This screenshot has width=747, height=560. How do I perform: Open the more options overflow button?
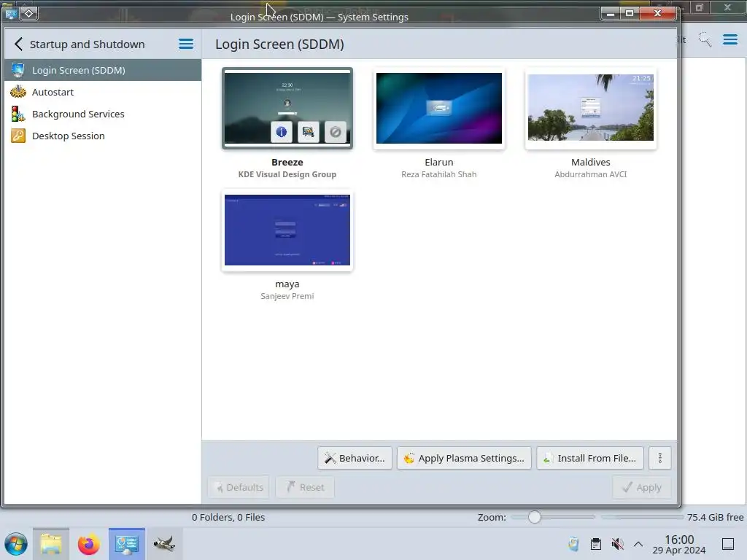pos(659,458)
